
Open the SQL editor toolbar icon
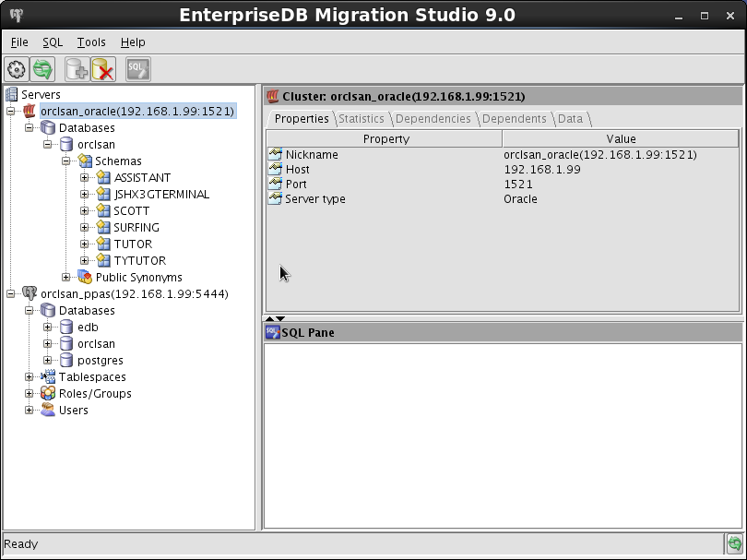pyautogui.click(x=138, y=69)
